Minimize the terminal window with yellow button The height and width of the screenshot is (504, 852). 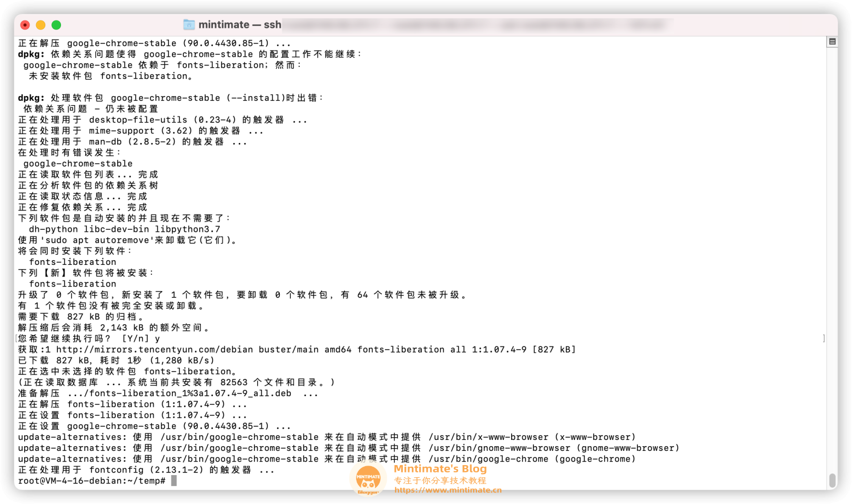click(40, 25)
